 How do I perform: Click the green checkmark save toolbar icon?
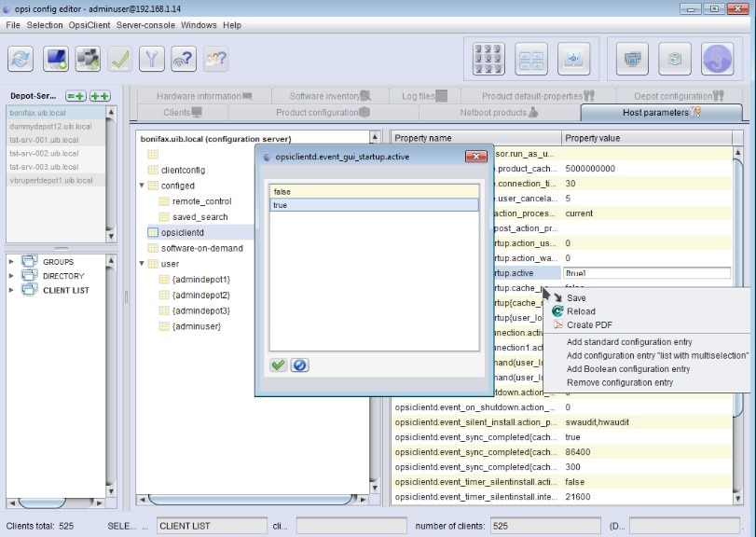pos(119,59)
